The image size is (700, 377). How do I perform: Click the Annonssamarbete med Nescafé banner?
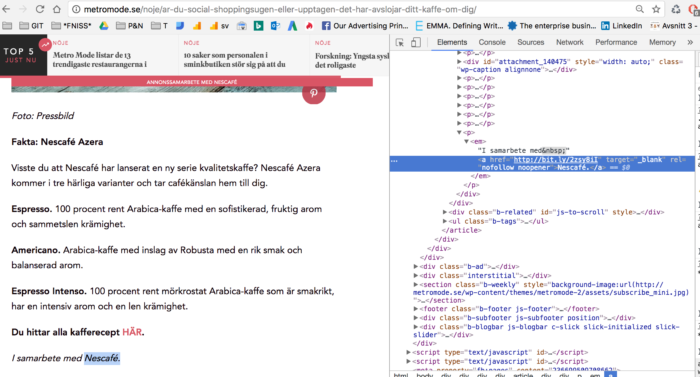coord(192,82)
